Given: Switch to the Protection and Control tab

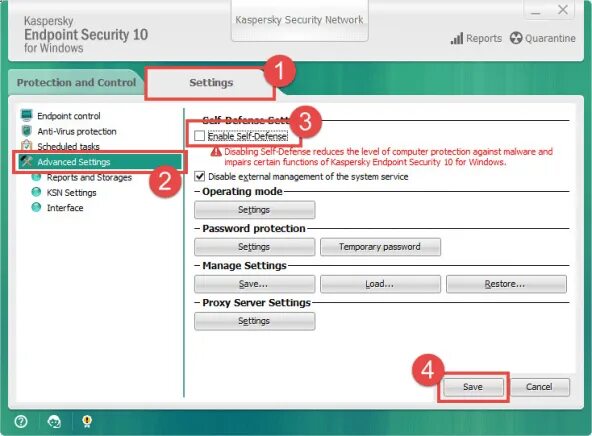Looking at the screenshot, I should point(76,82).
